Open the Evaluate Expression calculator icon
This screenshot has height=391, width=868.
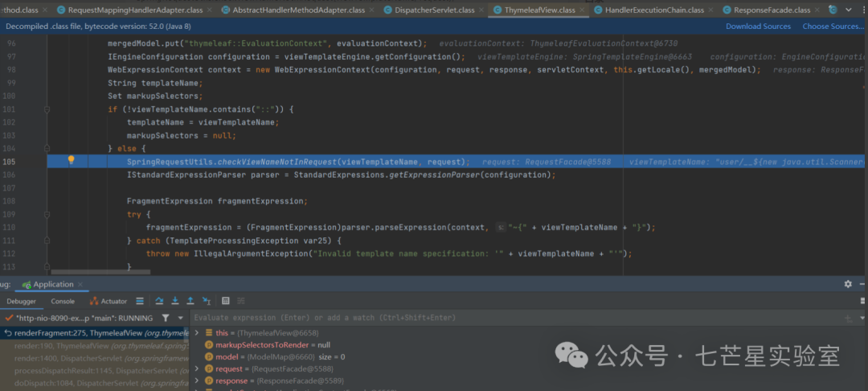225,301
